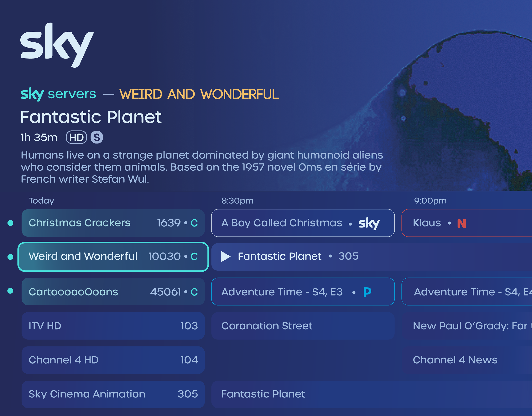The image size is (532, 416).
Task: Click the 9:00pm time header
Action: tap(430, 201)
